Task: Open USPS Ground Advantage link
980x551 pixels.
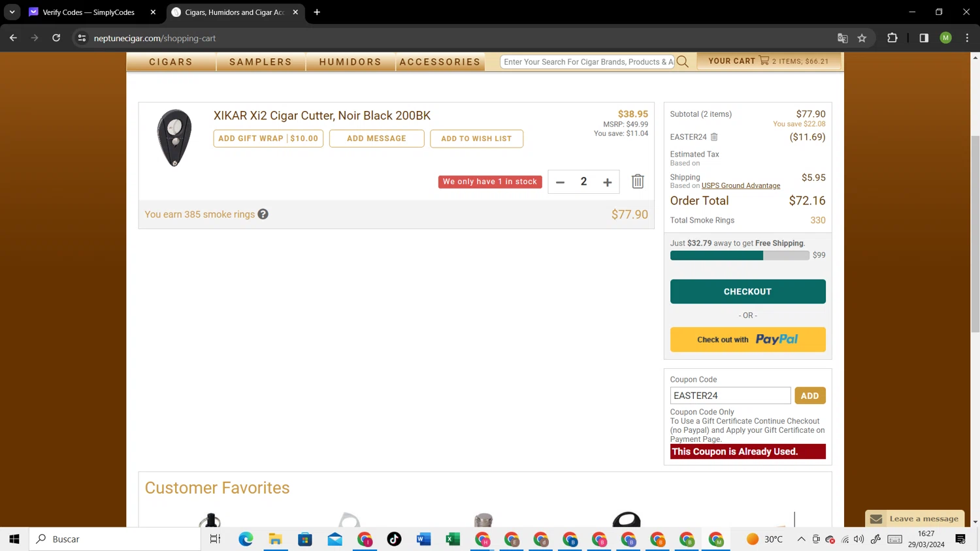Action: pos(741,185)
